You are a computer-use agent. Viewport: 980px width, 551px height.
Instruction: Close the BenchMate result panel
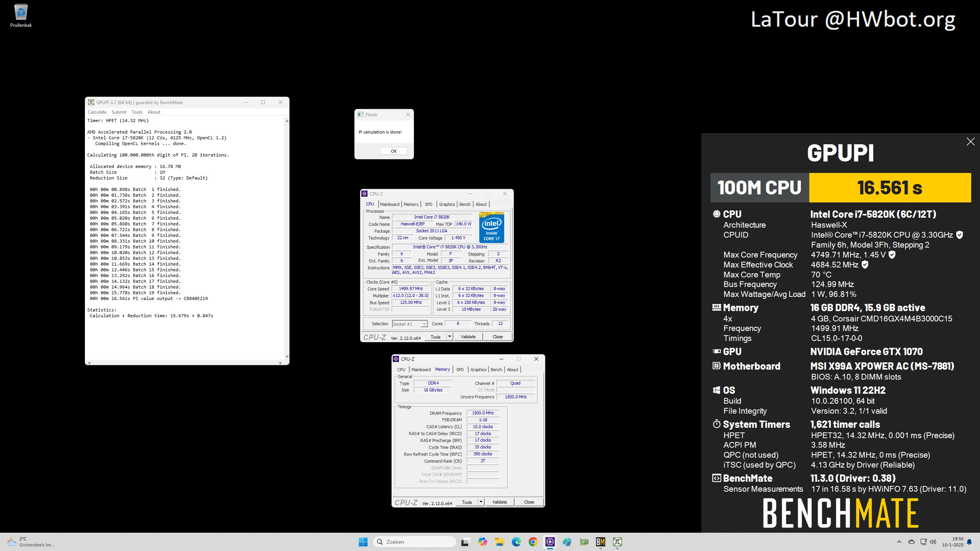(x=970, y=142)
